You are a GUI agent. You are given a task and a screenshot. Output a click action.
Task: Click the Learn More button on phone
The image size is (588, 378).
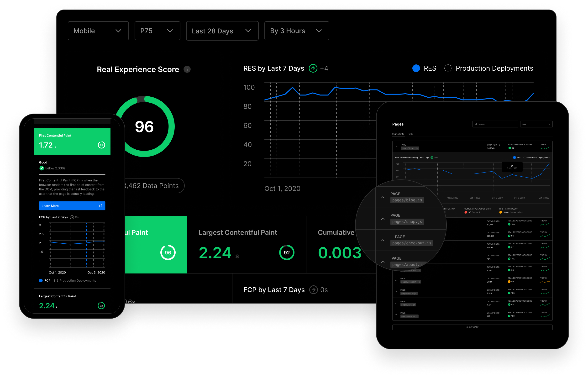[x=72, y=206]
